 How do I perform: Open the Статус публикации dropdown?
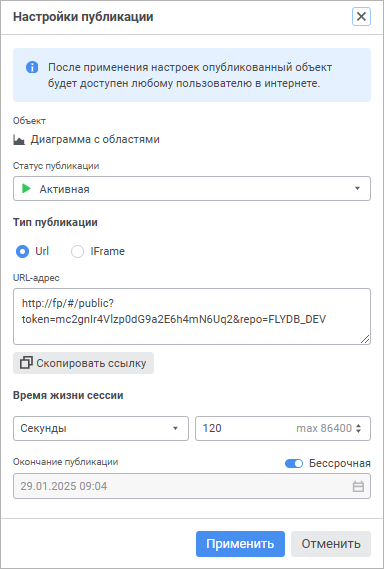[x=192, y=189]
